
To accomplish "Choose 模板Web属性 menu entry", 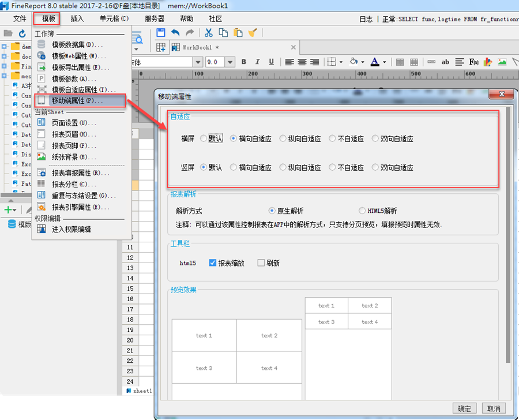I will click(x=80, y=55).
